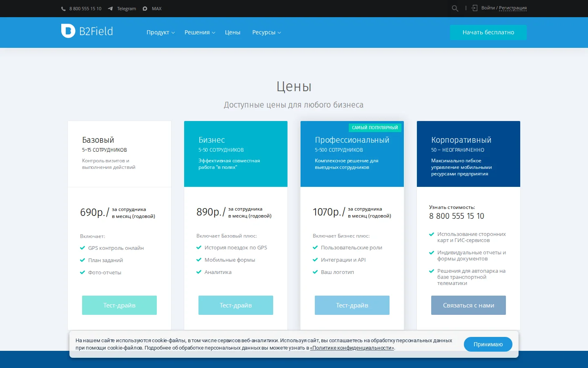The height and width of the screenshot is (368, 588).
Task: Expand the Решения menu
Action: tap(200, 32)
